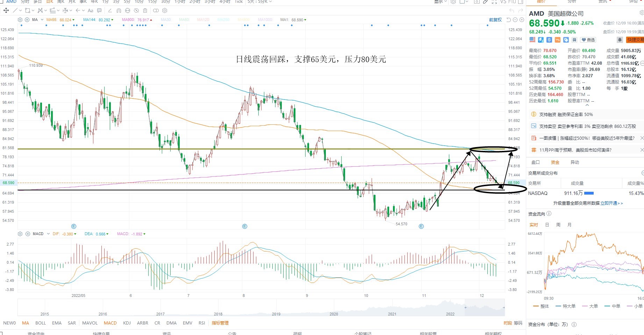Reset the chart zoom with the circular arrow
The image size is (644, 335).
click(x=508, y=20)
